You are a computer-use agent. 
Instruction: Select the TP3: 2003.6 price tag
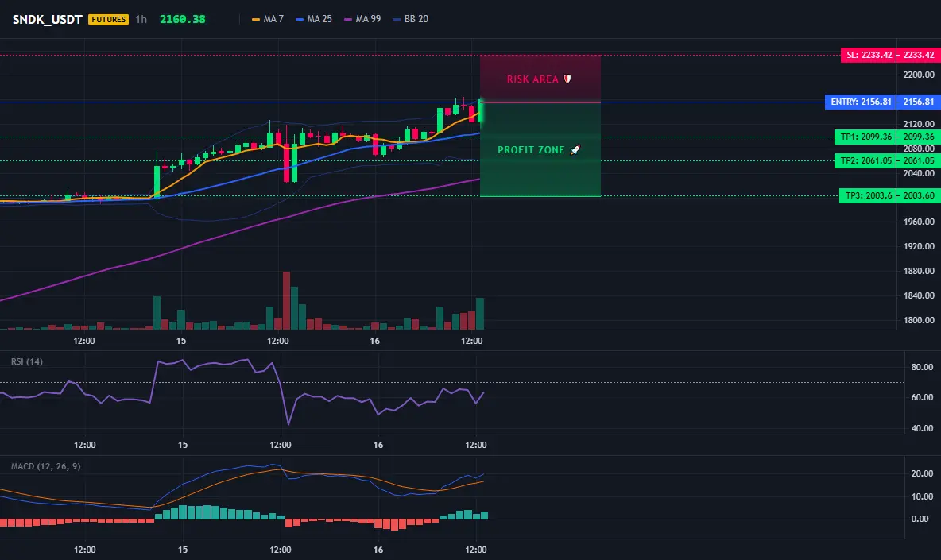tap(868, 195)
